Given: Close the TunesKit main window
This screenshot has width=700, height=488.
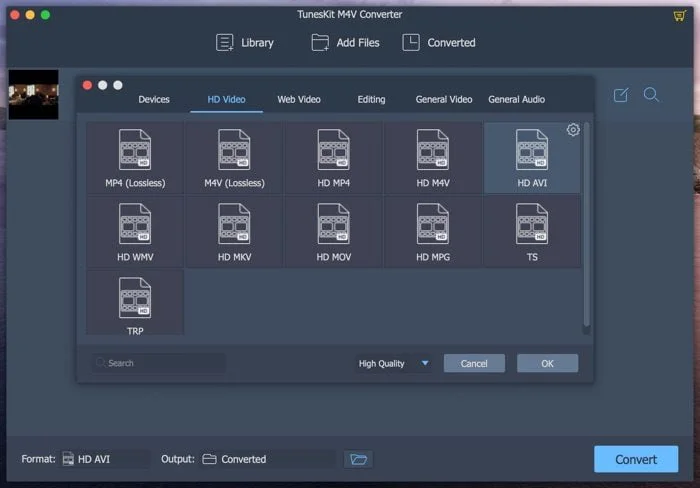Looking at the screenshot, I should (x=15, y=15).
